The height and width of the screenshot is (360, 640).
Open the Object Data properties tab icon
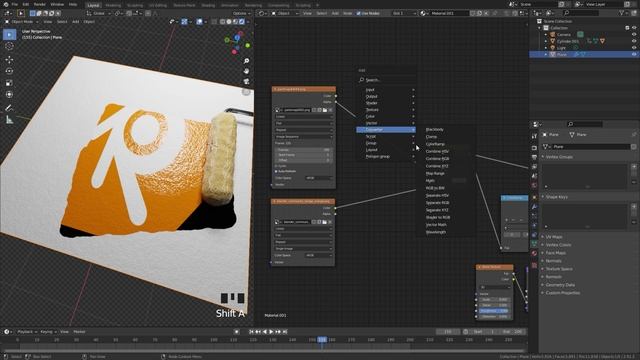[534, 244]
